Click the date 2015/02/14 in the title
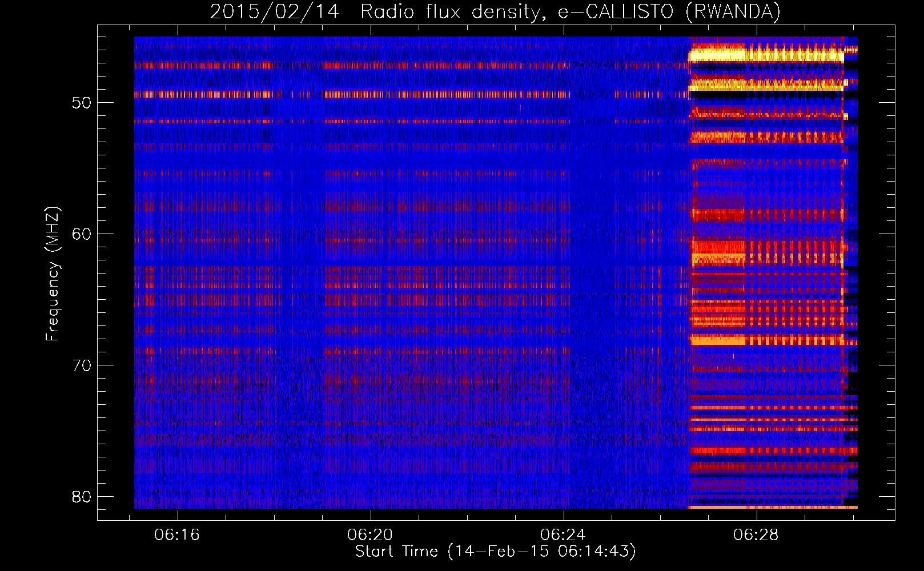The image size is (924, 571). [274, 11]
